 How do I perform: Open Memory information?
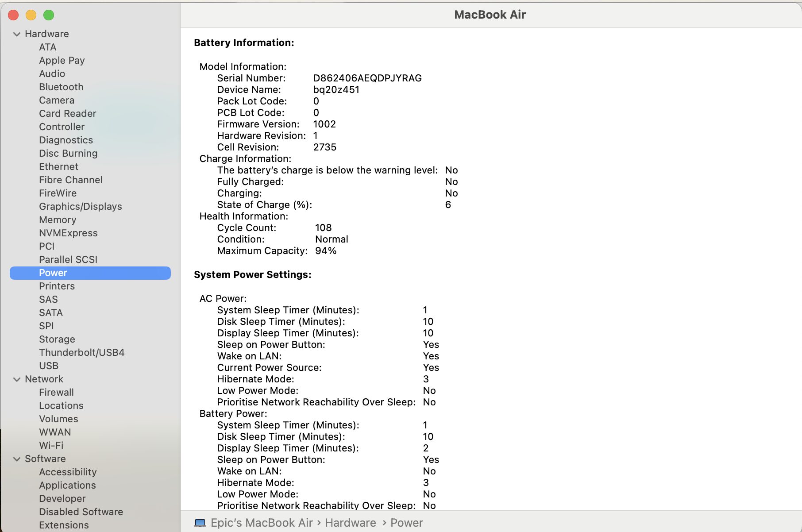click(58, 220)
